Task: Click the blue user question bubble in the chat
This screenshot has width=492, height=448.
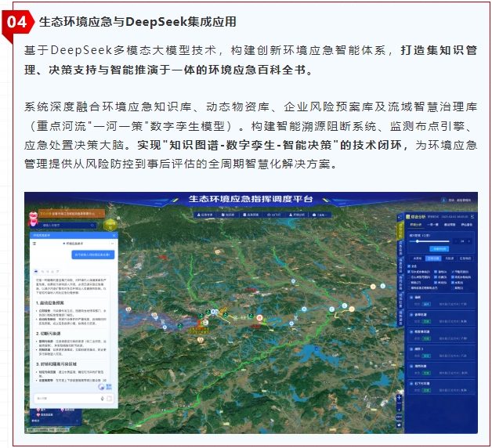Action: coord(93,255)
